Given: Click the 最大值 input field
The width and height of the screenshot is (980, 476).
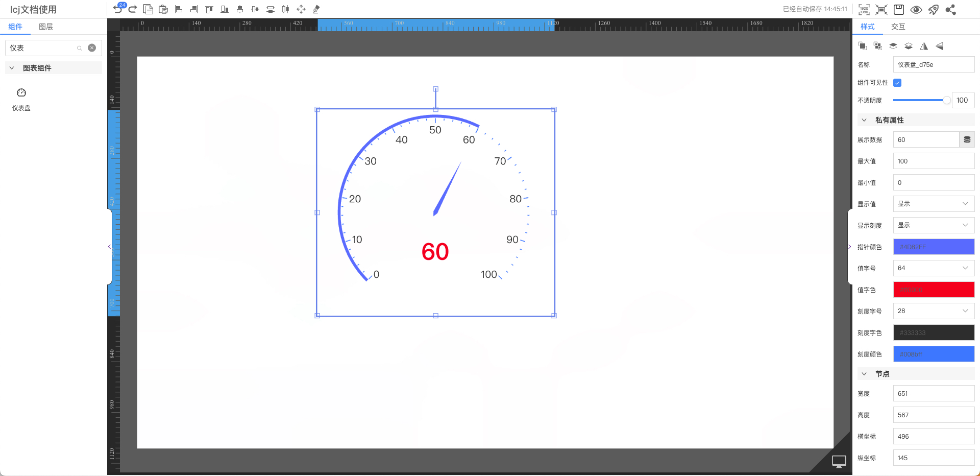Looking at the screenshot, I should click(934, 161).
